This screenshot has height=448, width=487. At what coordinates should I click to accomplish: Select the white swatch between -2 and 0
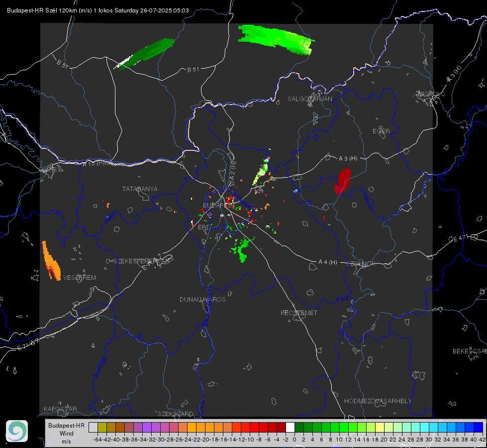(290, 427)
